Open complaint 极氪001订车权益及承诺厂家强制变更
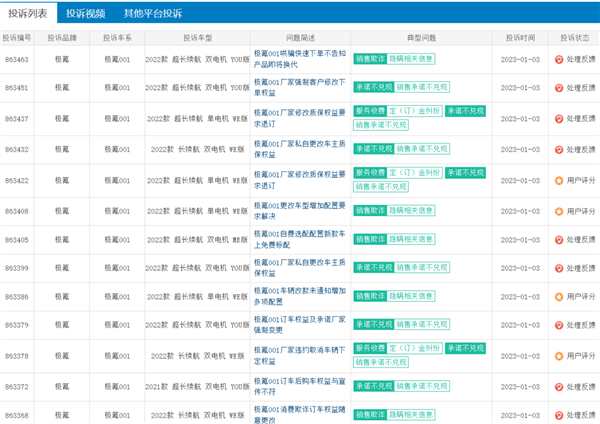The width and height of the screenshot is (600, 424). [300, 325]
